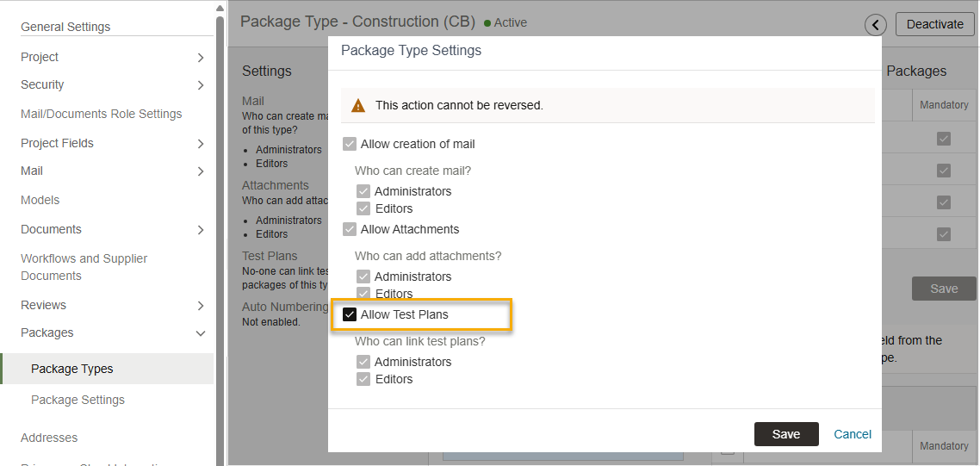
Task: Open Package Types in the sidebar
Action: 72,369
